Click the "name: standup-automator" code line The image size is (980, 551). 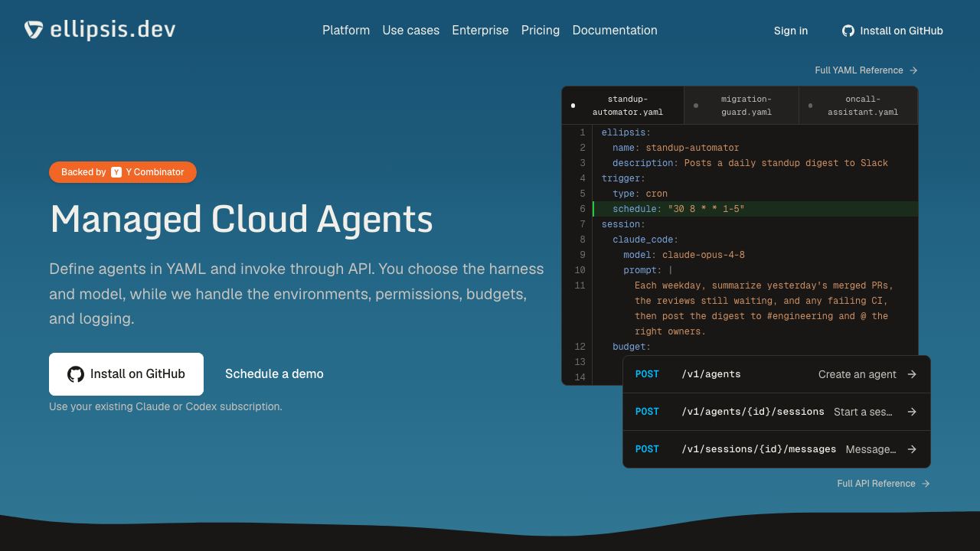click(676, 148)
